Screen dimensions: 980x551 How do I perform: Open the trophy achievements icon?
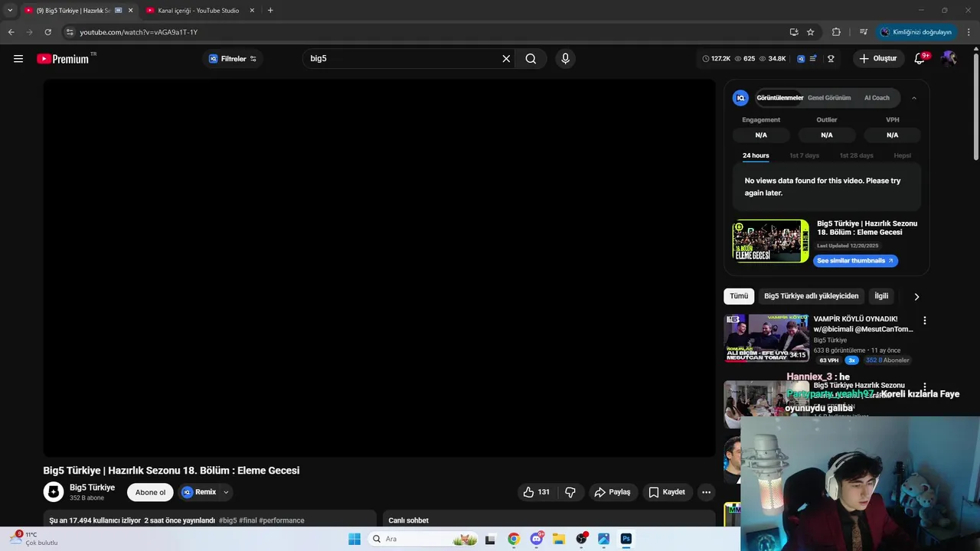(831, 59)
